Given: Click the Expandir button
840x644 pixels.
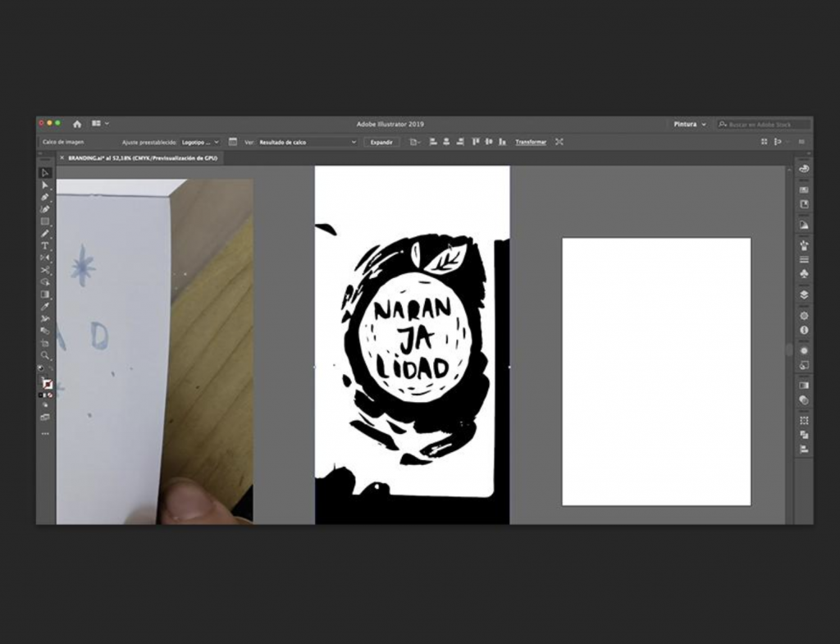Looking at the screenshot, I should pos(381,142).
